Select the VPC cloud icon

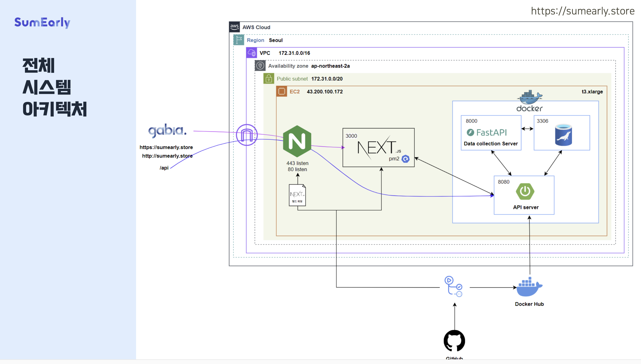[x=251, y=53]
